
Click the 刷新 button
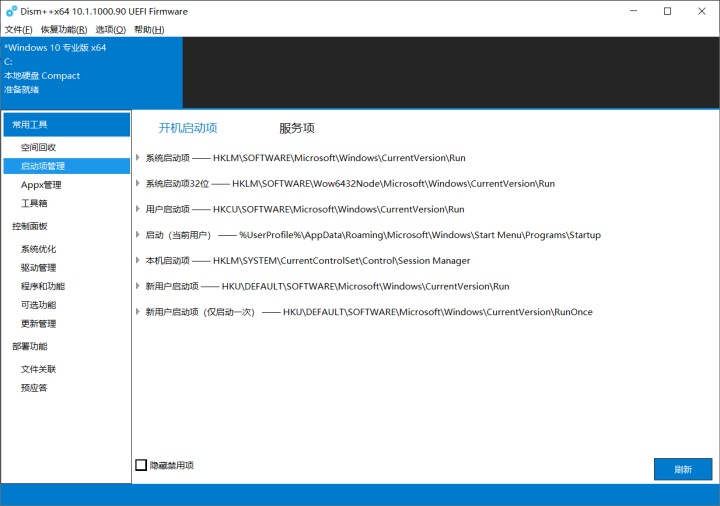(683, 469)
